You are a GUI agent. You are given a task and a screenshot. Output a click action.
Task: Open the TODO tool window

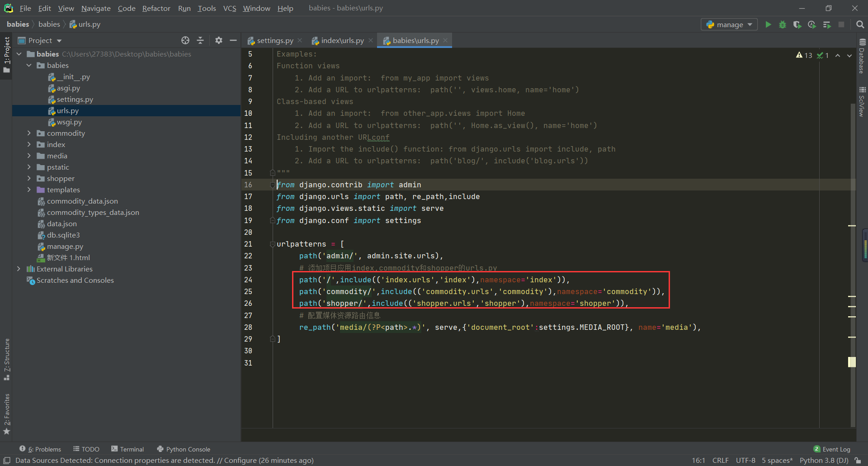[x=86, y=449]
